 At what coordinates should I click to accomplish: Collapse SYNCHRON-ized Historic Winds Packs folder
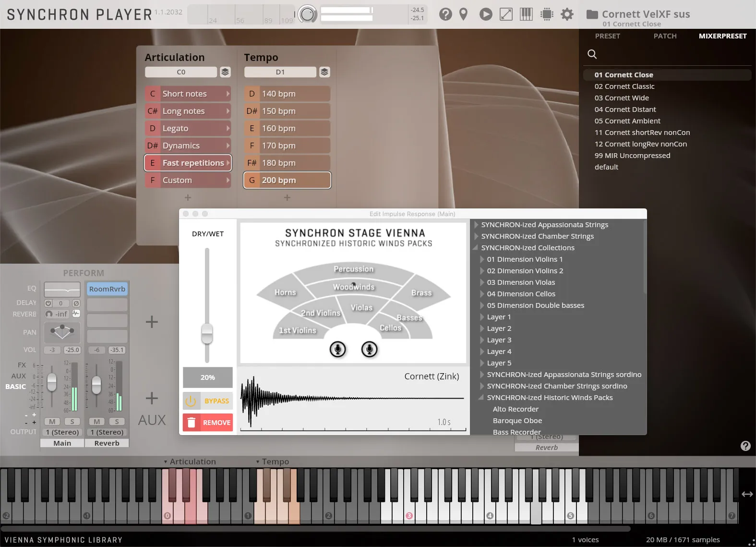(481, 398)
